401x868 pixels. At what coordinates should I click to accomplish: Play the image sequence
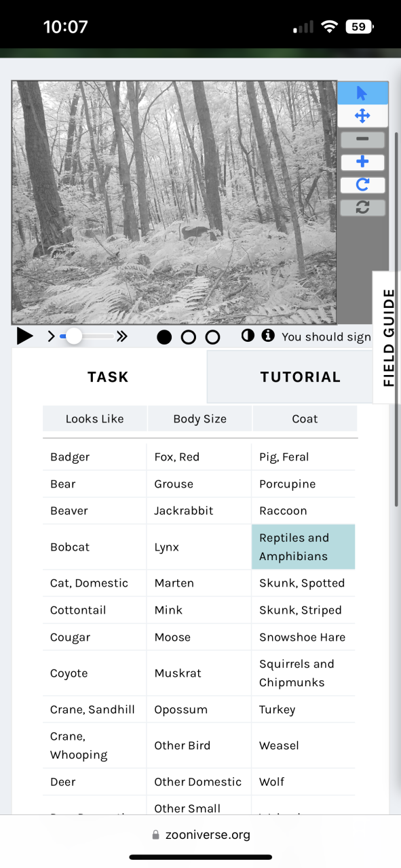click(25, 336)
